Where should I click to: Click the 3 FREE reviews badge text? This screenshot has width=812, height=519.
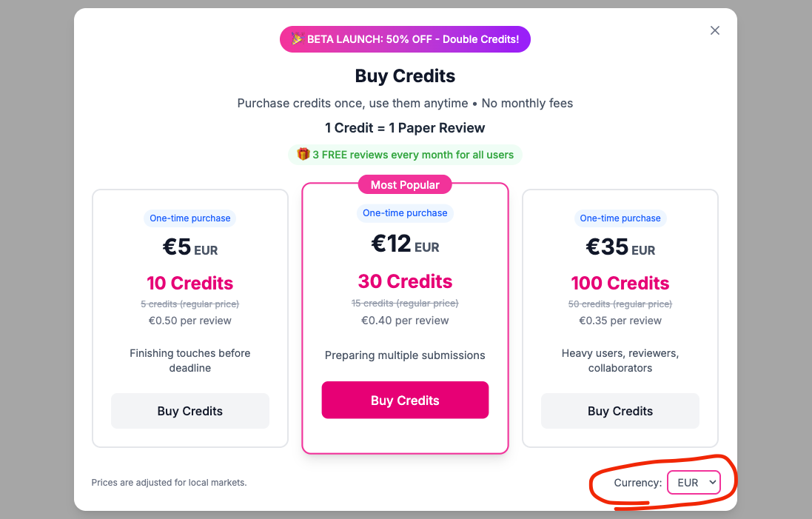pos(412,155)
